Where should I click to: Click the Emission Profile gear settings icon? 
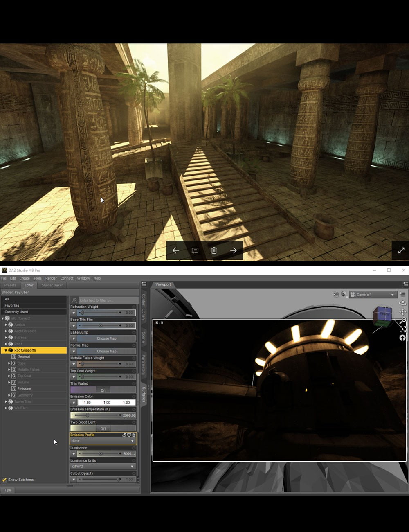pyautogui.click(x=134, y=435)
